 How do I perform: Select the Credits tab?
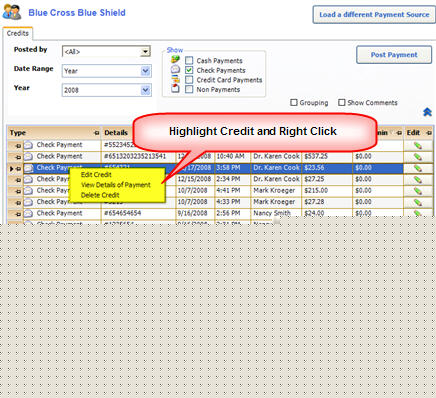click(x=18, y=33)
